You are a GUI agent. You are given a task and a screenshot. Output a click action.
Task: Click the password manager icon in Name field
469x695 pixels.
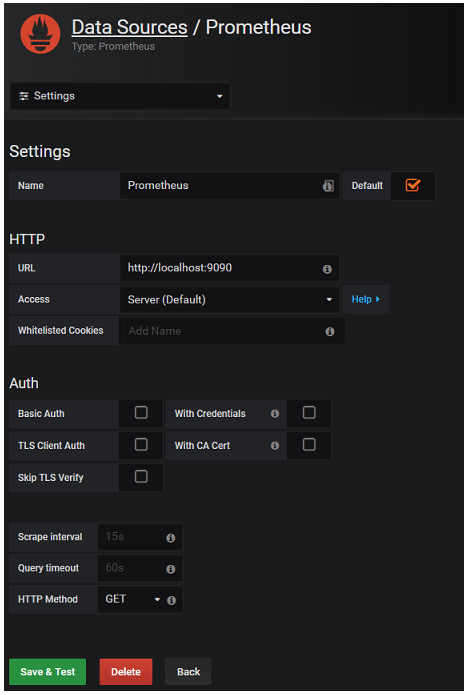328,186
